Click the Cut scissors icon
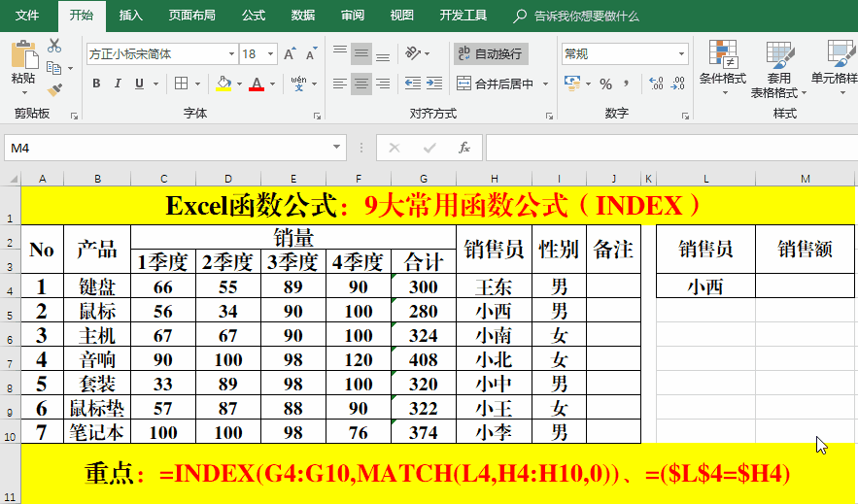Viewport: 858px width, 504px height. tap(54, 46)
